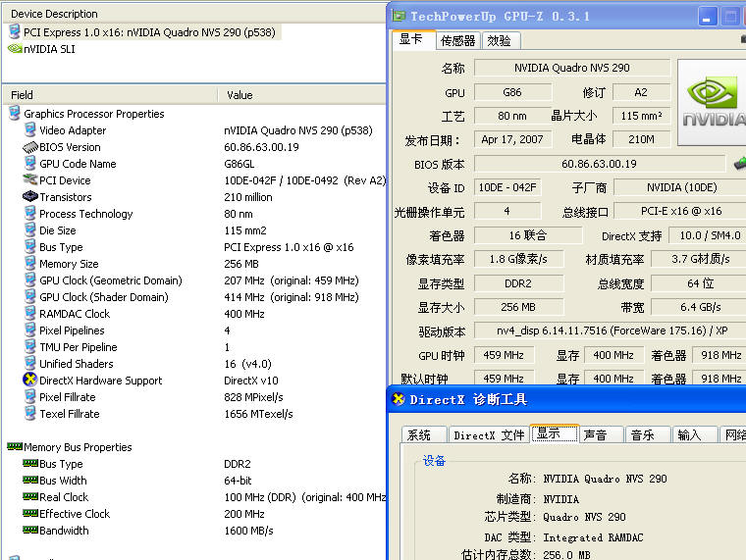Open the 音乐 tab in DirectX tool
Image resolution: width=746 pixels, height=560 pixels.
pyautogui.click(x=648, y=434)
